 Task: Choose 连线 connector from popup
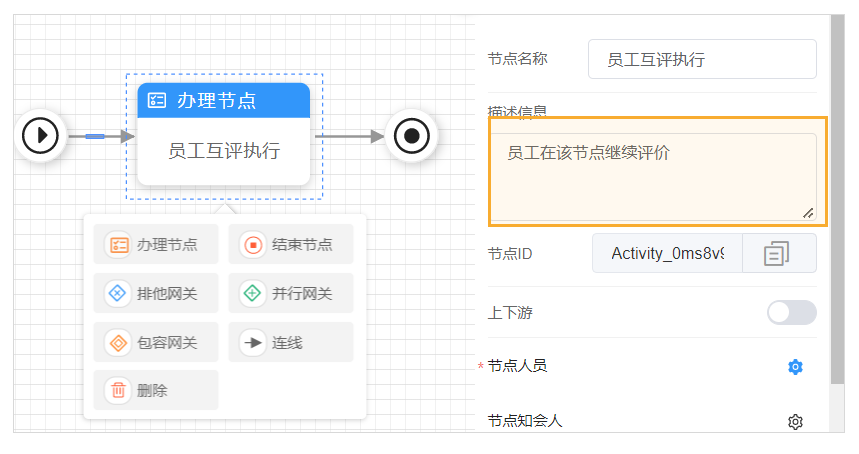[x=290, y=343]
